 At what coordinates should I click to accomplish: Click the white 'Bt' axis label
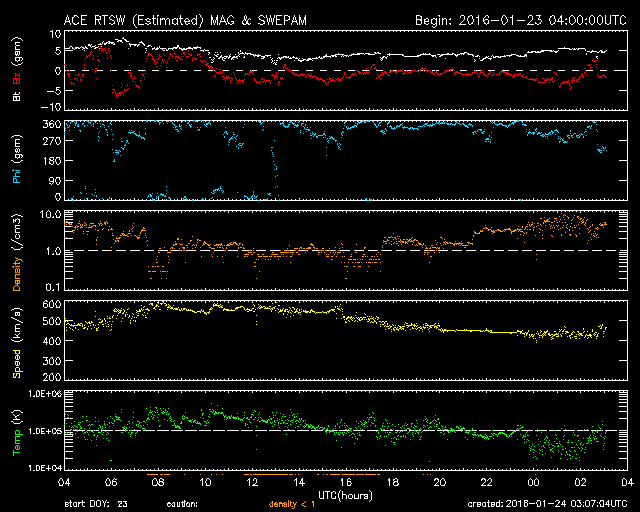[17, 96]
